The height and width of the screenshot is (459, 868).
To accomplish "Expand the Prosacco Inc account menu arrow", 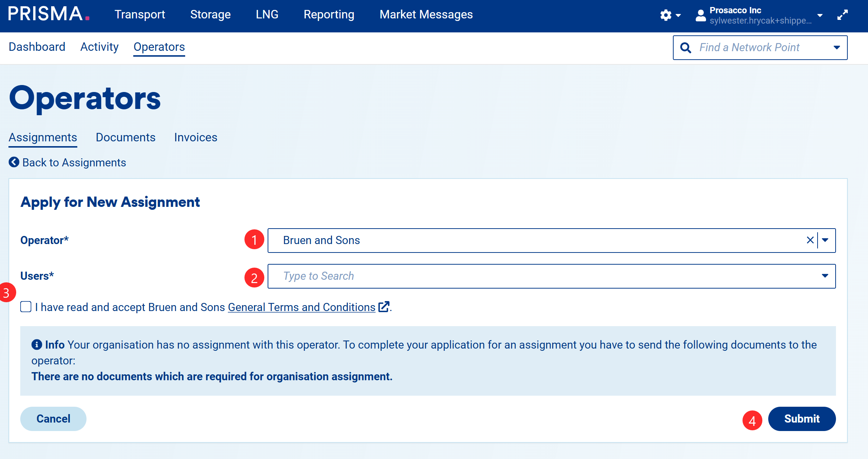I will (x=820, y=15).
